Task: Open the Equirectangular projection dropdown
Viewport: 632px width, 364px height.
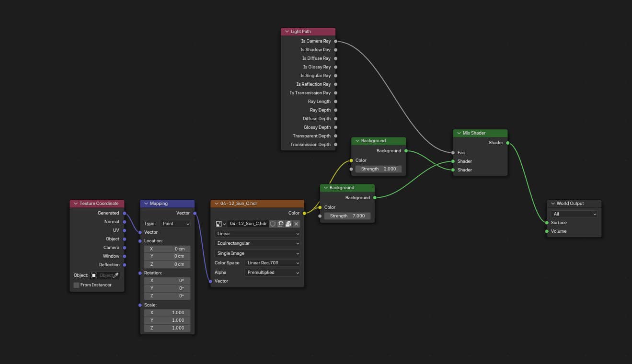Action: [x=257, y=243]
